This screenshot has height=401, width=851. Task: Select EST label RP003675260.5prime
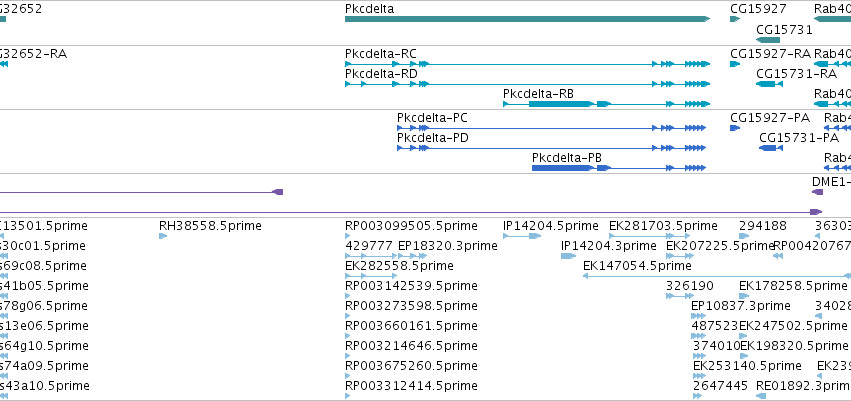[x=411, y=366]
